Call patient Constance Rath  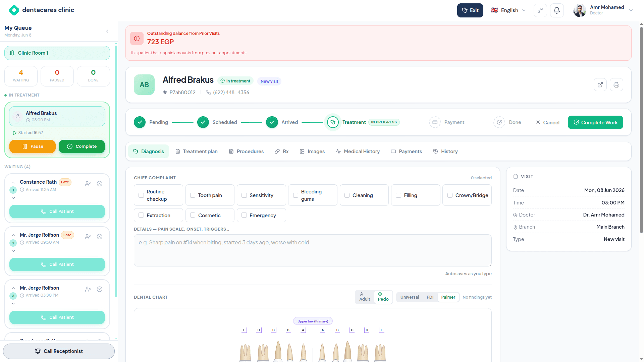[x=57, y=212]
